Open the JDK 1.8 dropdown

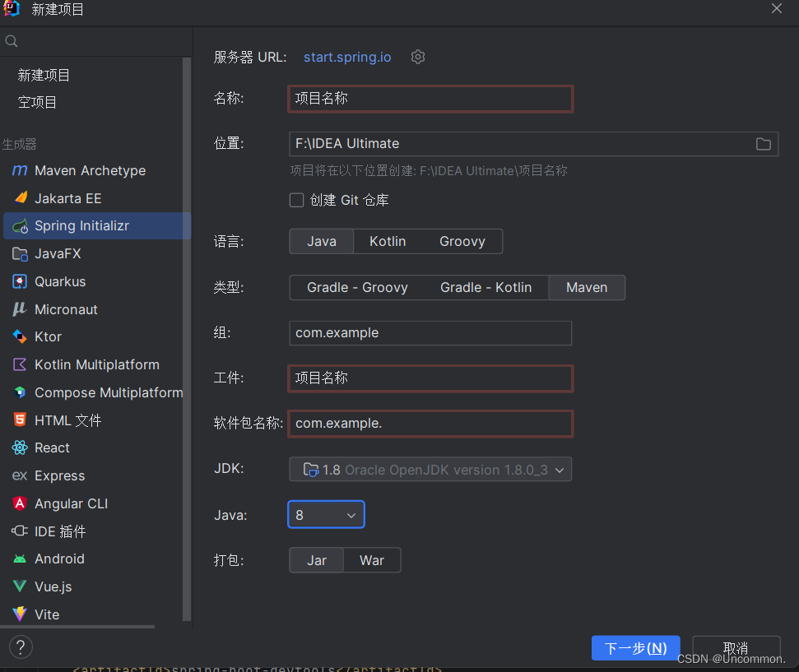click(430, 469)
